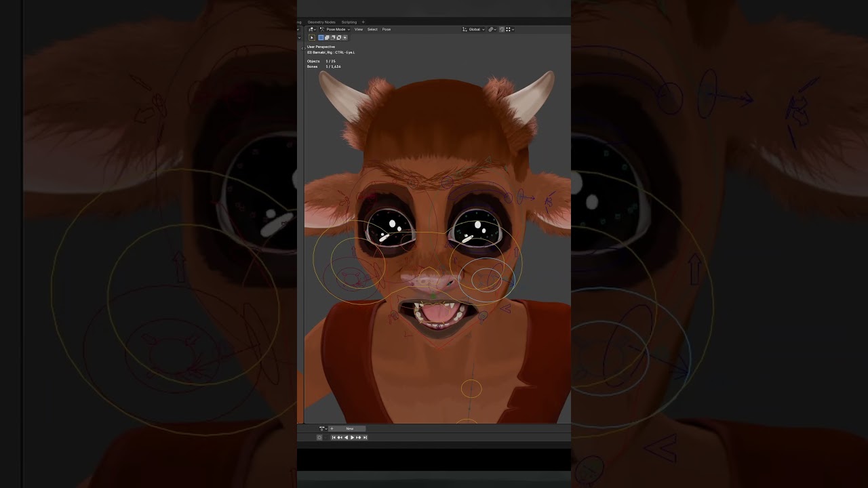
Task: Open the action browse dropdown icon
Action: pyautogui.click(x=323, y=428)
